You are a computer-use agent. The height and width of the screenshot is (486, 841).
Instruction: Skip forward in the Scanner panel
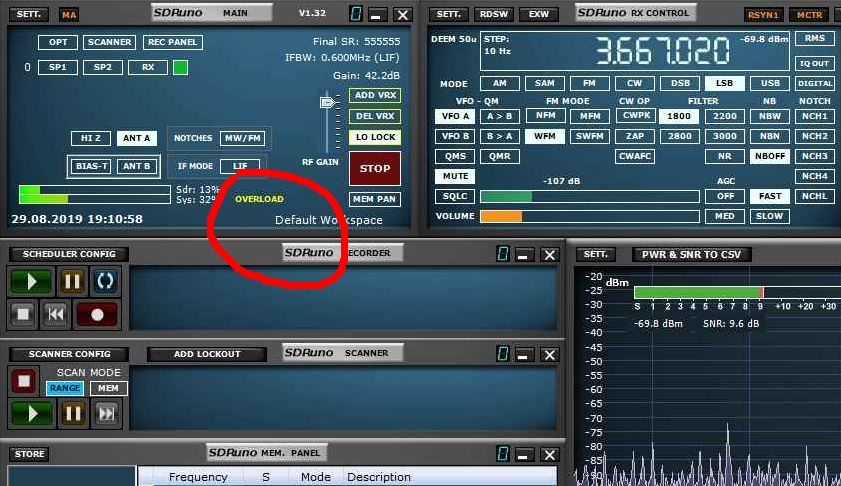pos(106,414)
